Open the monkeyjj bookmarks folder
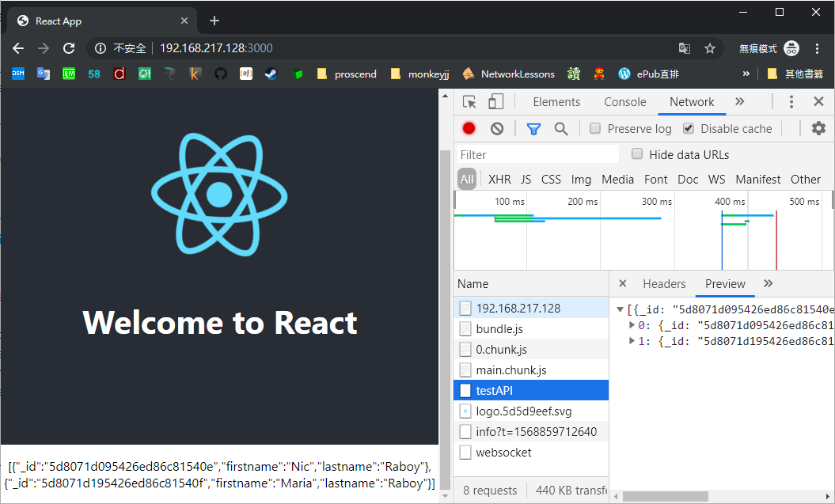The height and width of the screenshot is (504, 835). click(419, 74)
